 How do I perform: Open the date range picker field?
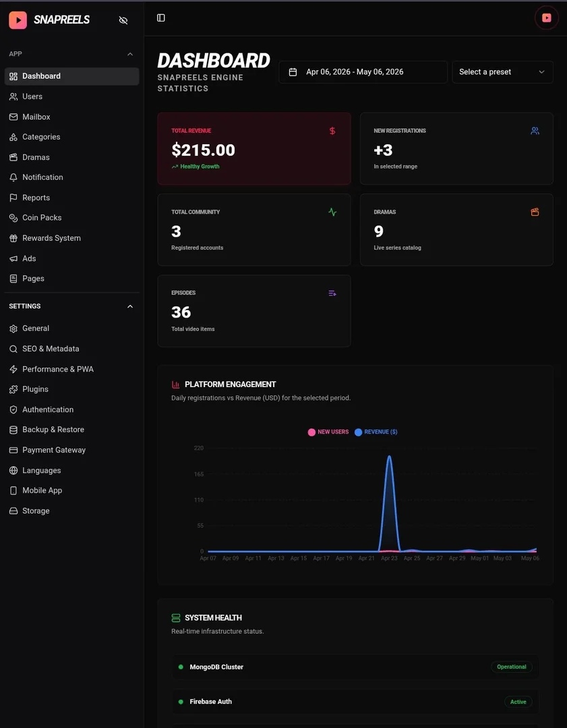coord(363,72)
